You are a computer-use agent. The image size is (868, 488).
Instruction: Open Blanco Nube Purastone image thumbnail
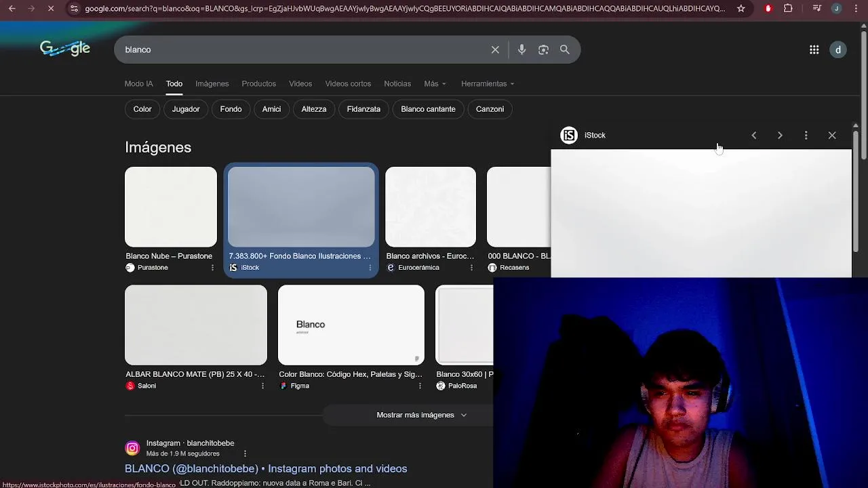coord(171,207)
